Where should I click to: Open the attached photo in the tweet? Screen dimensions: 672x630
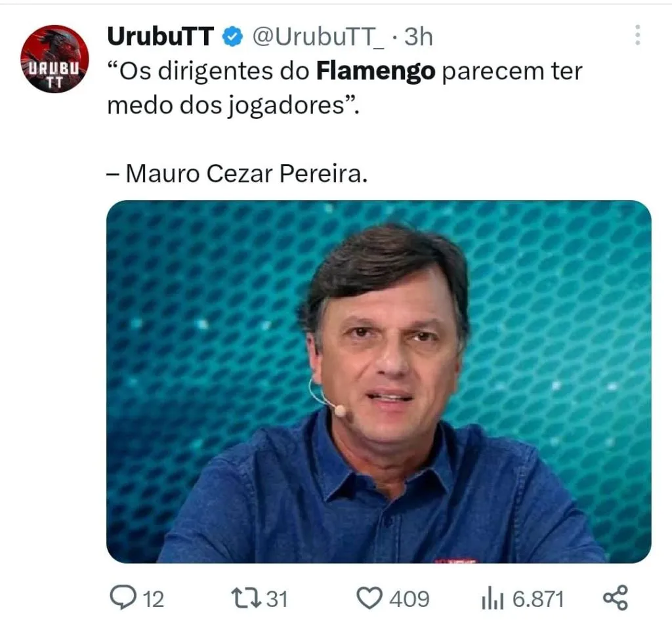379,381
